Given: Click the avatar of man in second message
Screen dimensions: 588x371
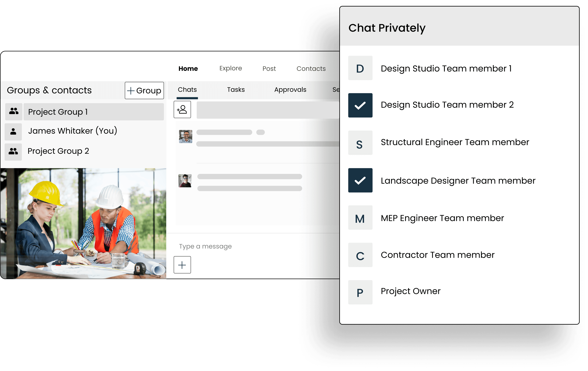Looking at the screenshot, I should tap(185, 181).
